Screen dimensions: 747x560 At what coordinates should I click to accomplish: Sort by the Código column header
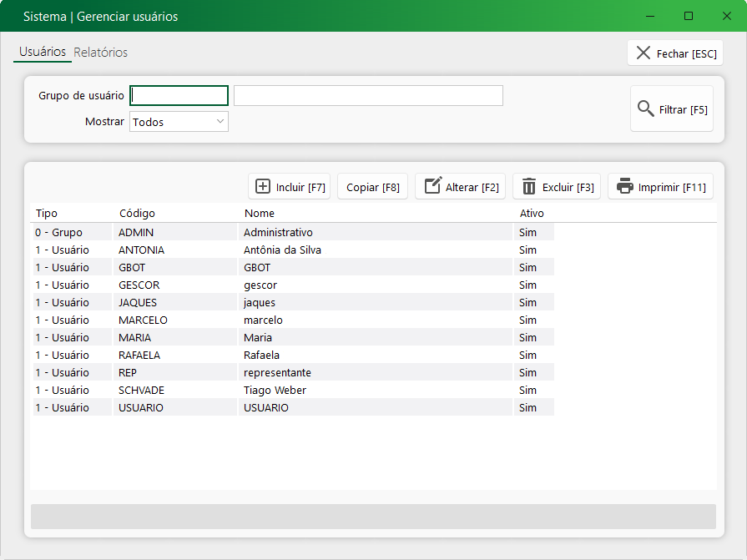pyautogui.click(x=137, y=214)
